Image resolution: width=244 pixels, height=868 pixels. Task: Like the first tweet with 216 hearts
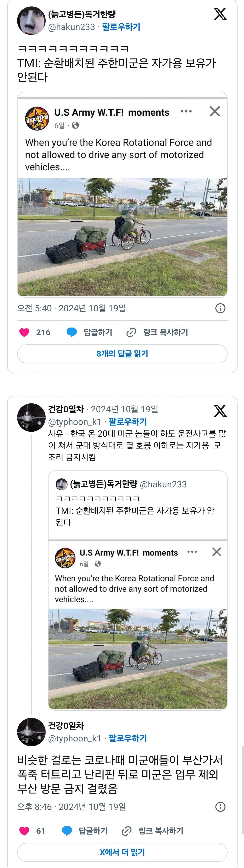pos(24,332)
